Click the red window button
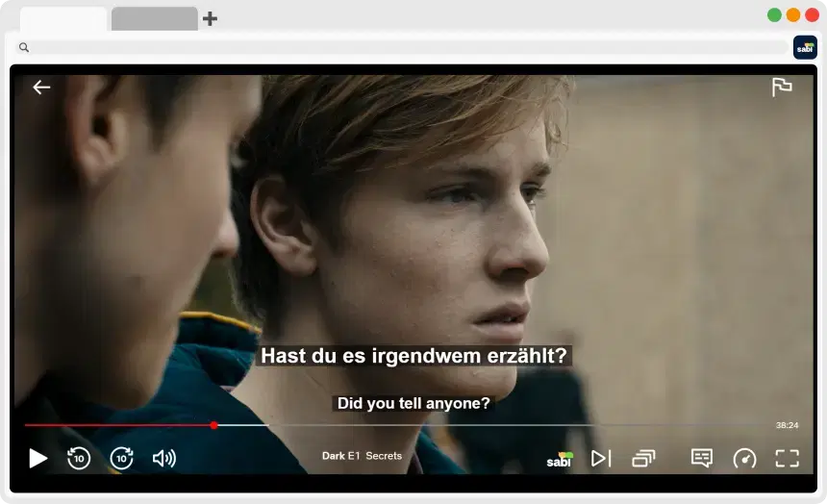 [813, 14]
